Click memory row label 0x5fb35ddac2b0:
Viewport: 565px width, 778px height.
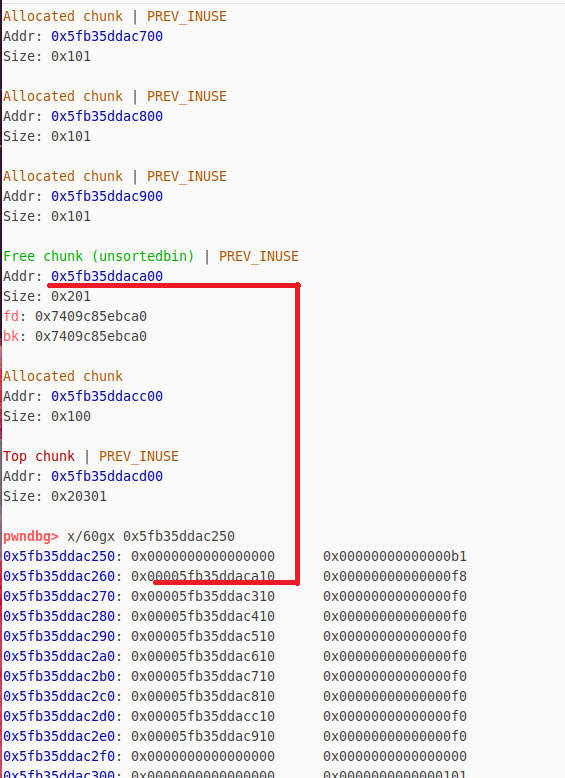point(63,676)
